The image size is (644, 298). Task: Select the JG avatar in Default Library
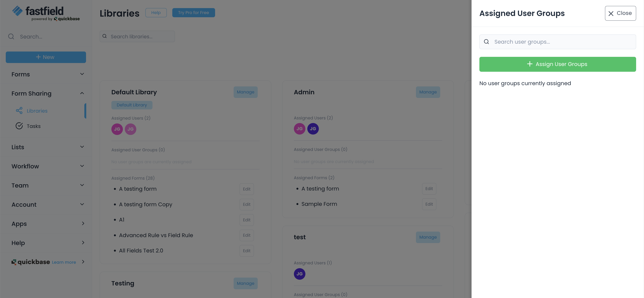click(117, 129)
